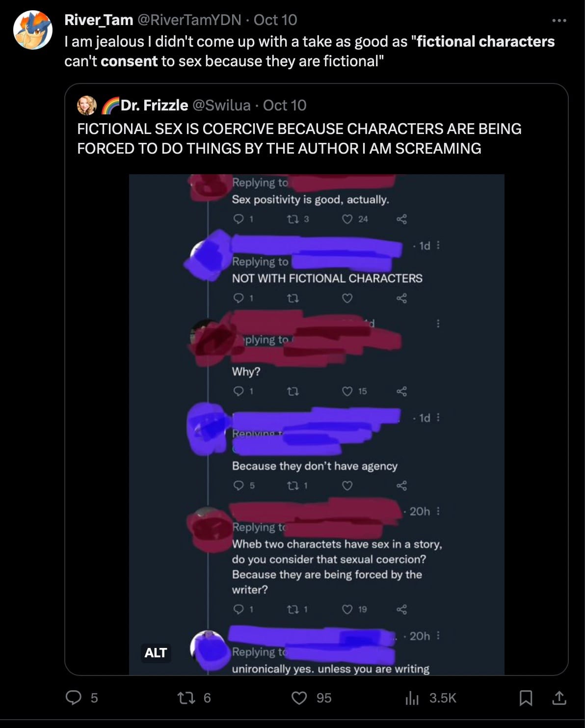Visit River_Tam display name profile link
The image size is (585, 728).
(99, 20)
